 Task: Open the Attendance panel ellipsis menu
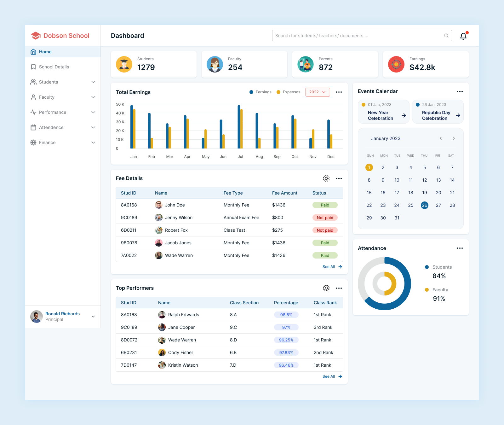pyautogui.click(x=460, y=248)
